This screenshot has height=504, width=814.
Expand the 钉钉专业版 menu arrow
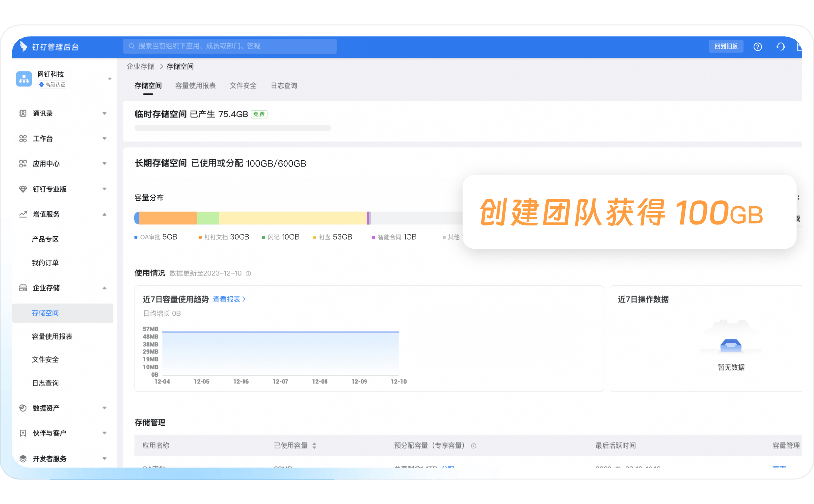104,189
